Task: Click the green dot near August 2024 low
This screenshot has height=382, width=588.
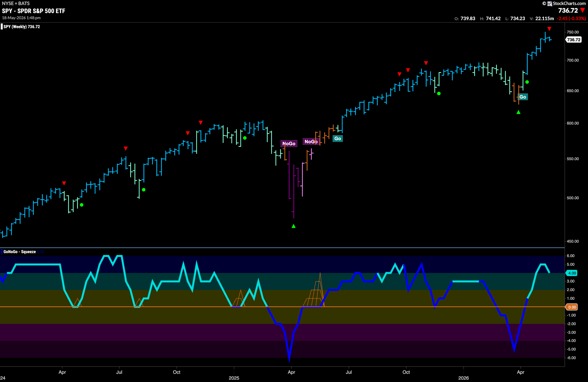Action: [144, 190]
